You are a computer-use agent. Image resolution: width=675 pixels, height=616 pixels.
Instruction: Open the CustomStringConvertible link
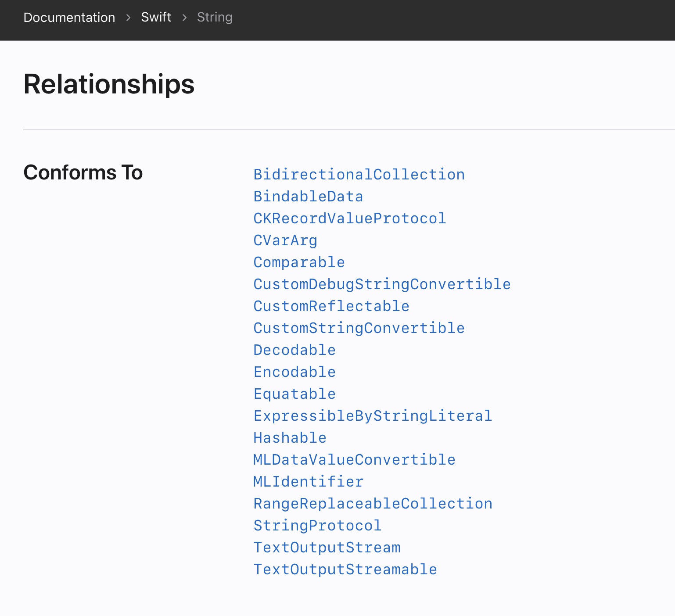click(359, 328)
